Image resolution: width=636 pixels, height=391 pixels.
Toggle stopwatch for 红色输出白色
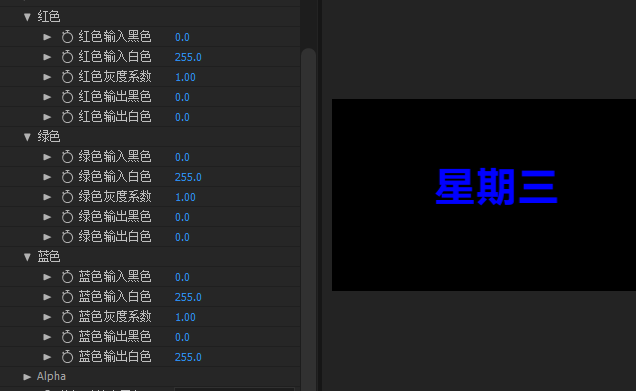[67, 117]
